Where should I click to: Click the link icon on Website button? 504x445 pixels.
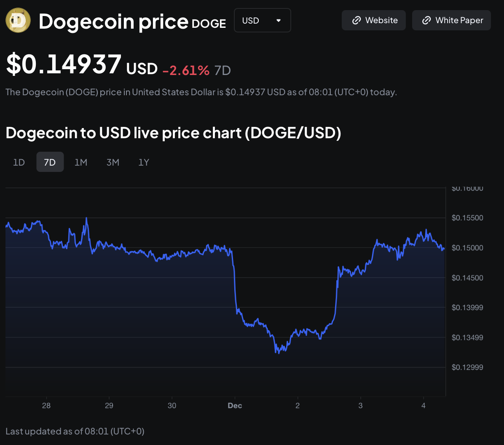(x=356, y=20)
